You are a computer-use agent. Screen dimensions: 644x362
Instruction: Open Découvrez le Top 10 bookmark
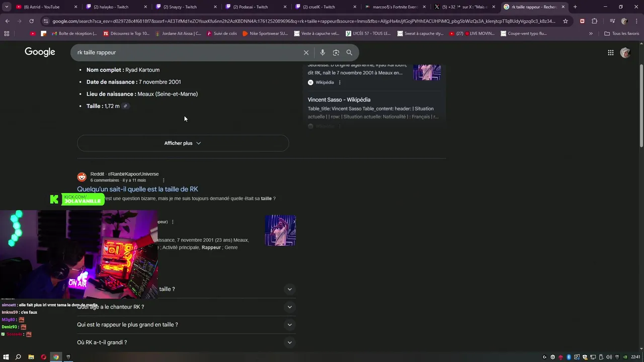[x=126, y=34]
